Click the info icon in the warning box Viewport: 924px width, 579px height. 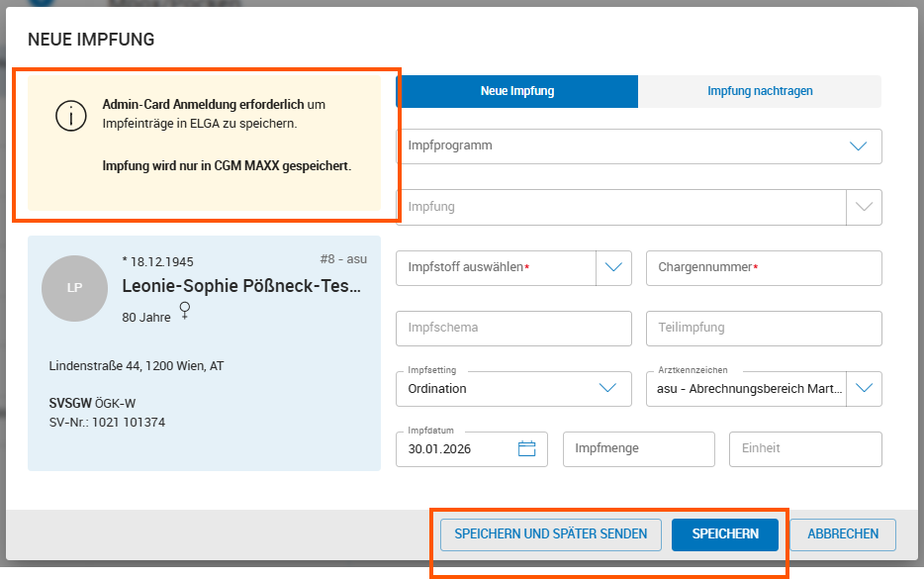pos(71,116)
